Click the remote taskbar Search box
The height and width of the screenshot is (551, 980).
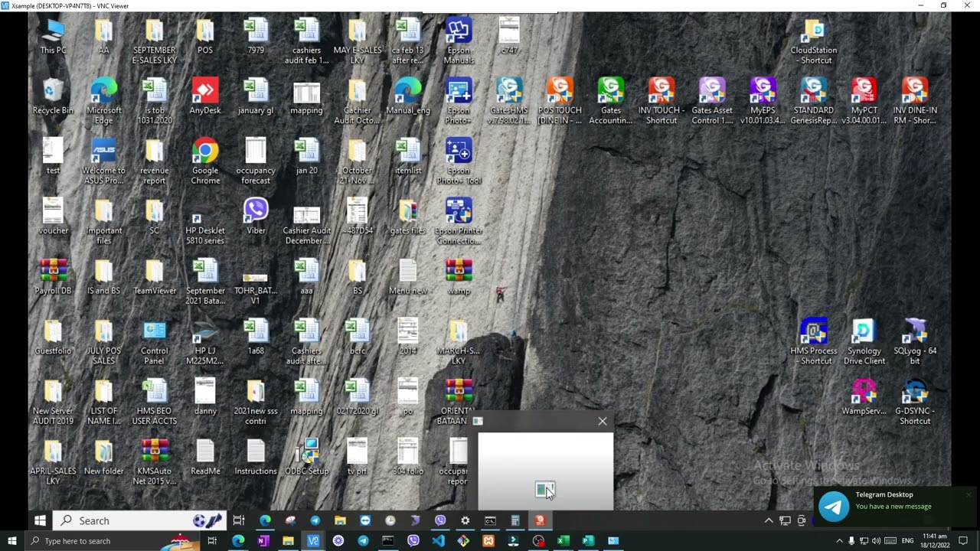(x=141, y=520)
